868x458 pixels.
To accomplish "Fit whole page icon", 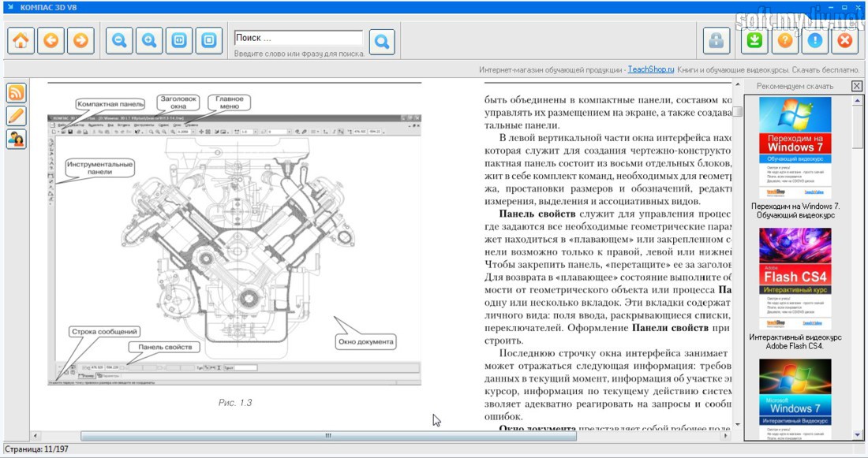I will 208,40.
